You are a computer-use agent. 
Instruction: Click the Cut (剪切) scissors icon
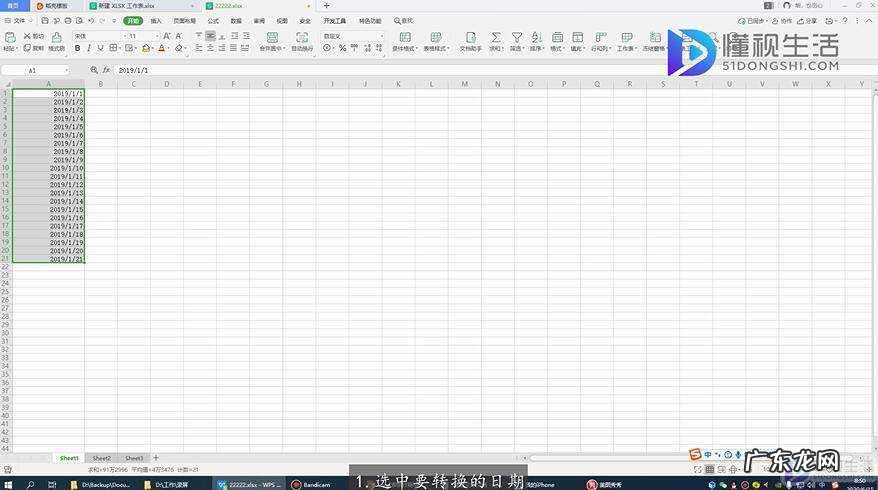click(27, 36)
